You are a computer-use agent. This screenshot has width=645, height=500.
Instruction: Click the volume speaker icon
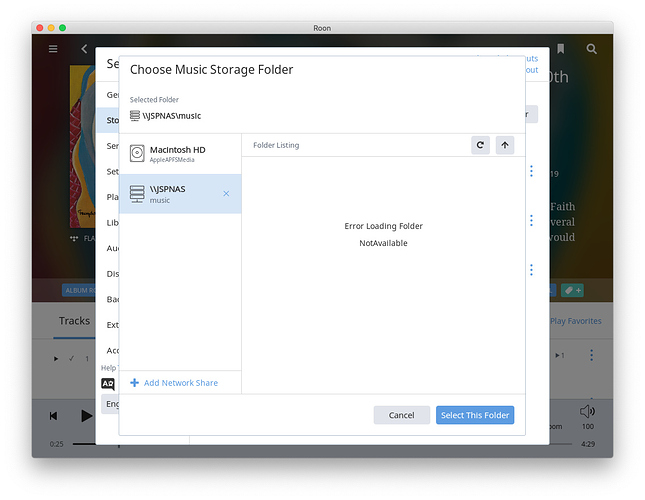[587, 411]
